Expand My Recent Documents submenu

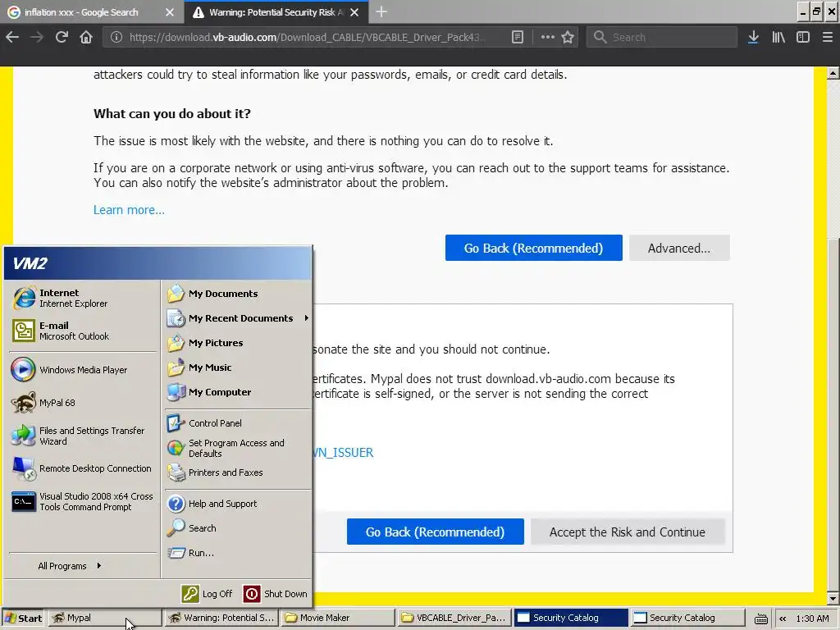238,318
